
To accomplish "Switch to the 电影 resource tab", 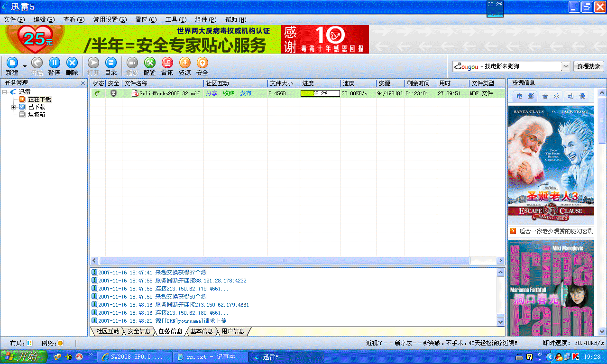I will (525, 96).
